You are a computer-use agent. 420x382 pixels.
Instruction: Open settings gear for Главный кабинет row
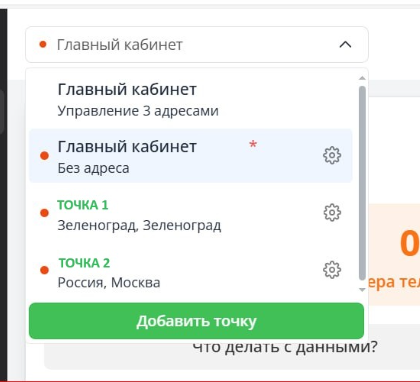click(x=332, y=155)
